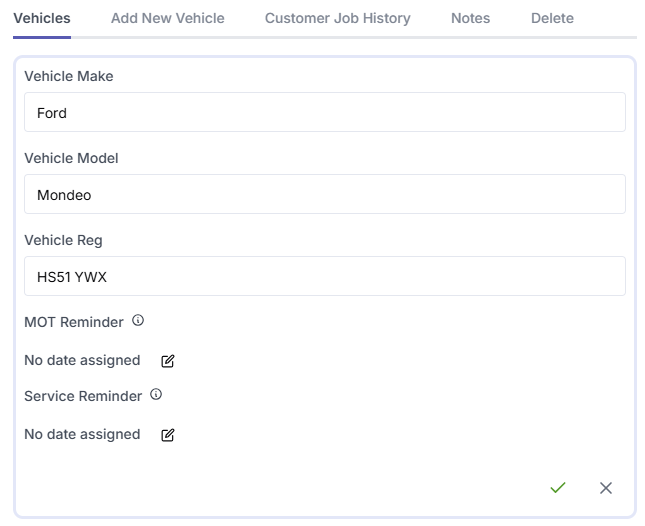Edit the Service Reminder date
This screenshot has width=645, height=526.
(x=168, y=435)
